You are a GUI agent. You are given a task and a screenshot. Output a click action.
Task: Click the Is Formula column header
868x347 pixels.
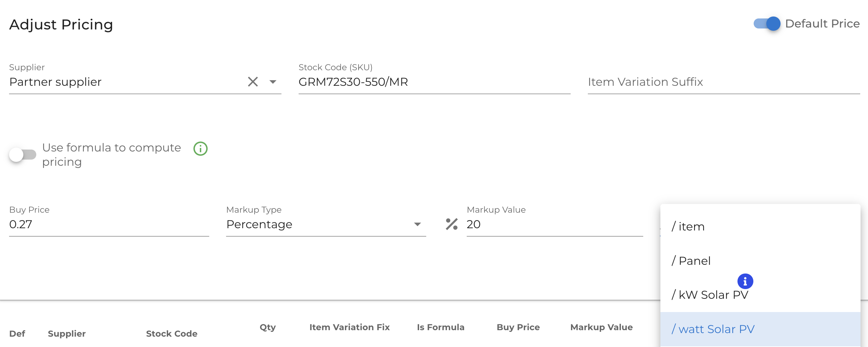(x=440, y=327)
